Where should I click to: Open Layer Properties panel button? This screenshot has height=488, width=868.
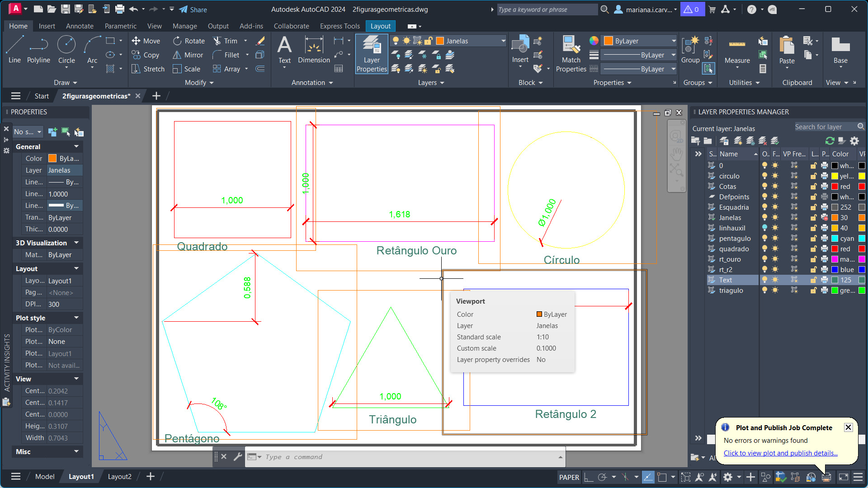point(372,54)
